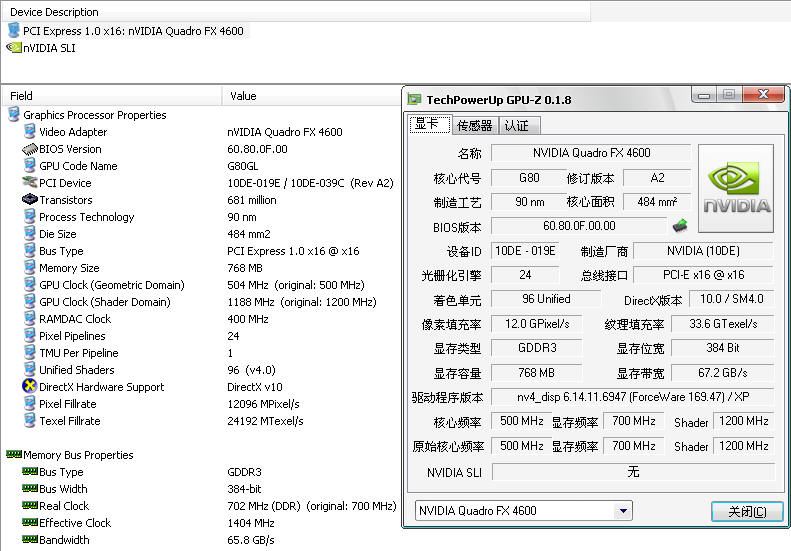Screen dimensions: 791x551
Task: Click the 12.0 GPixel/s fillrate field
Action: [537, 323]
